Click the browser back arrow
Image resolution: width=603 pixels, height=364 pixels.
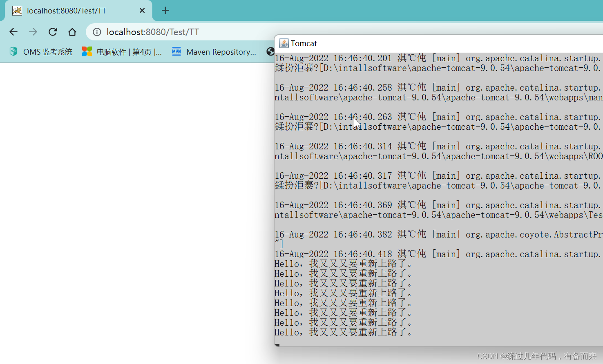[x=13, y=32]
